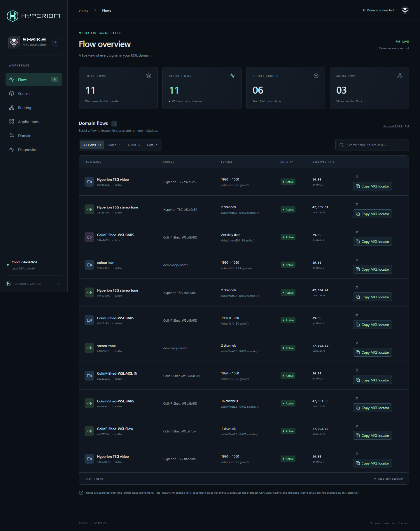Viewport: 420px width, 531px height.
Task: Click the Diagnostics pulse icon
Action: click(x=12, y=150)
